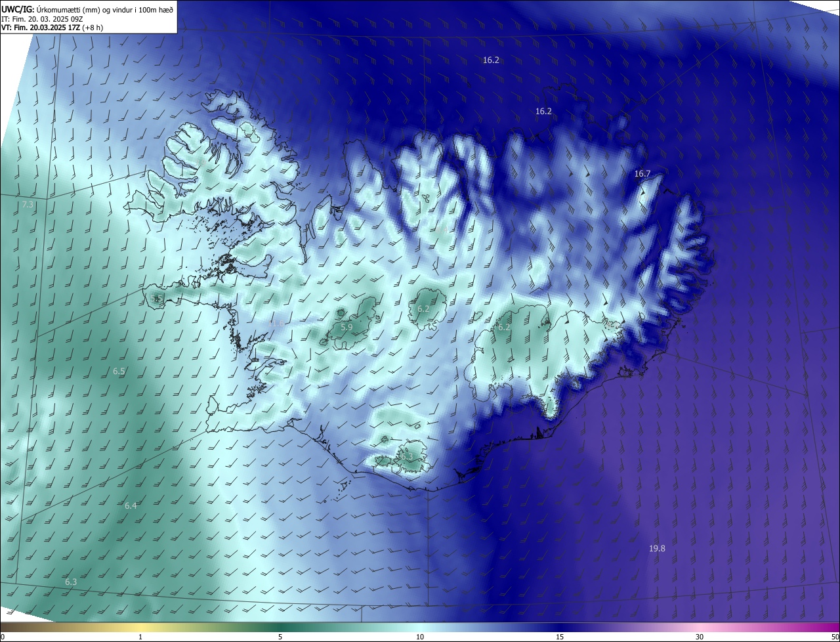Click the 16.7 value label on the map
Screen dimensions: 840x642
coord(642,174)
